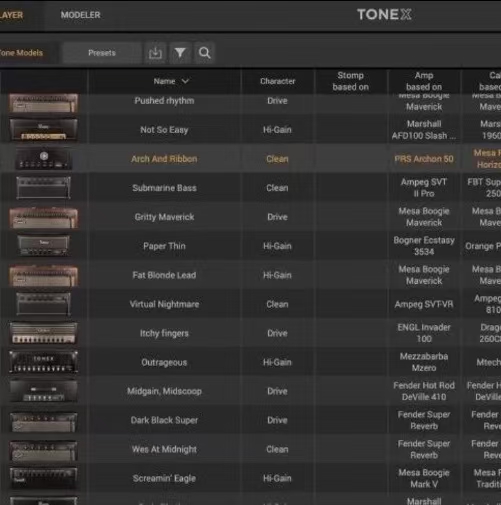Select the Screamin' Eagle amp thumbnail
Screen dimensions: 501x505
click(x=44, y=478)
